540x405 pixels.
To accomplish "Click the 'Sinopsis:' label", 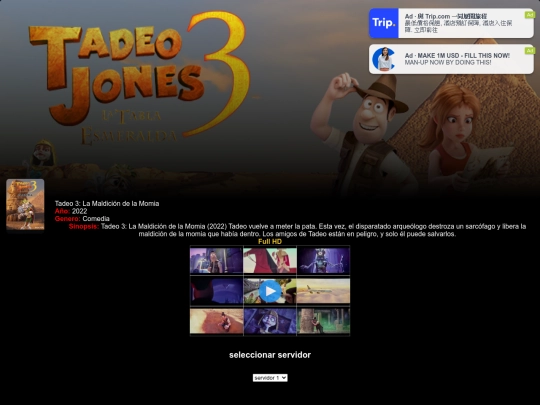I will point(84,226).
